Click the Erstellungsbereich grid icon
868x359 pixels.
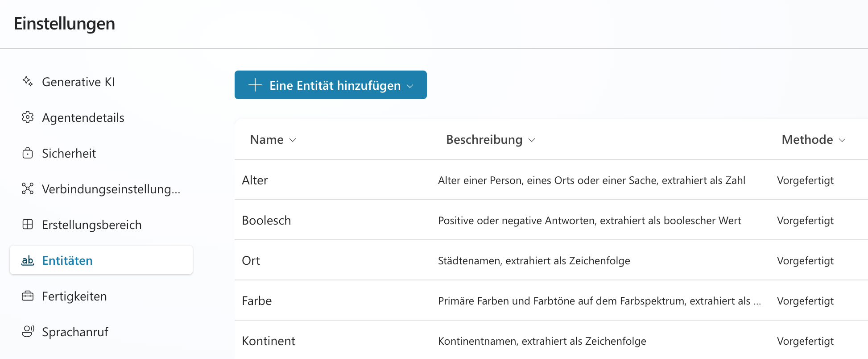[27, 225]
